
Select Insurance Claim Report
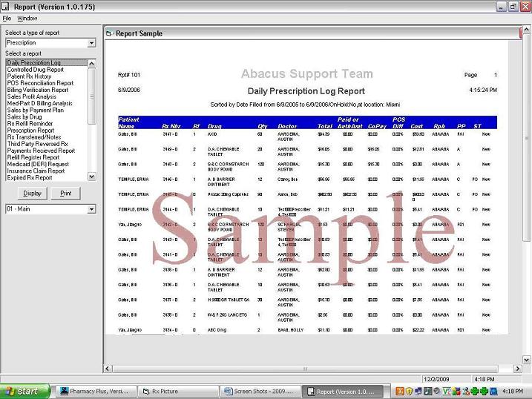coord(36,171)
